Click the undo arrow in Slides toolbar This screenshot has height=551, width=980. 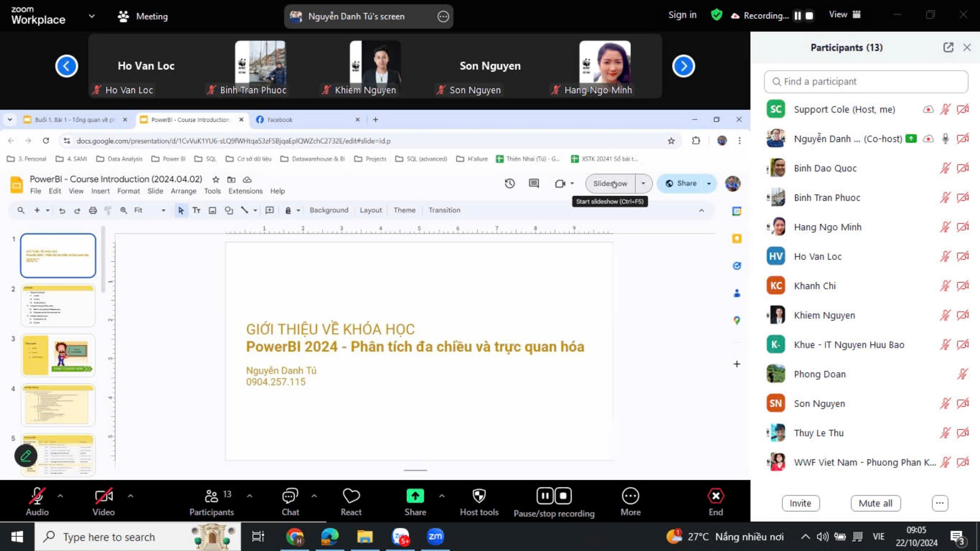62,210
